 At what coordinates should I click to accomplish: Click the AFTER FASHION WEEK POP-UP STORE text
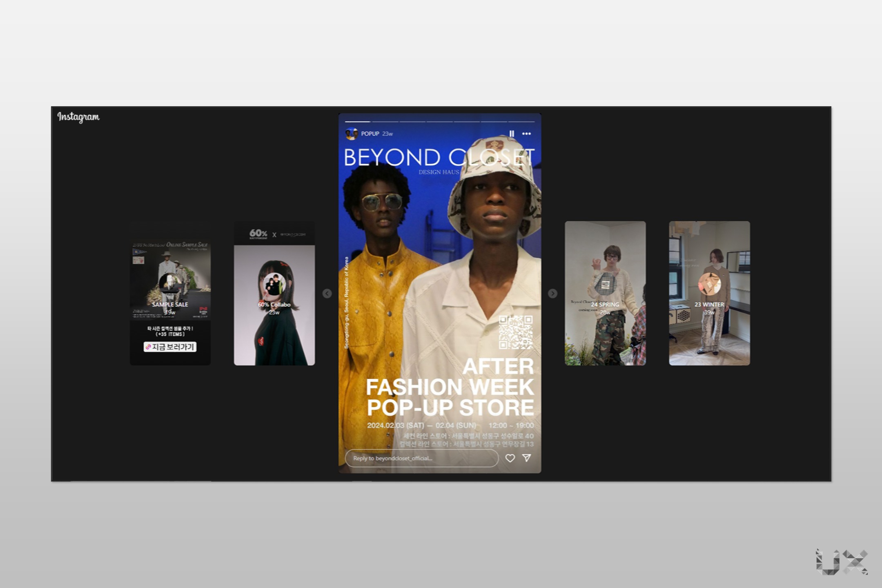click(x=450, y=387)
